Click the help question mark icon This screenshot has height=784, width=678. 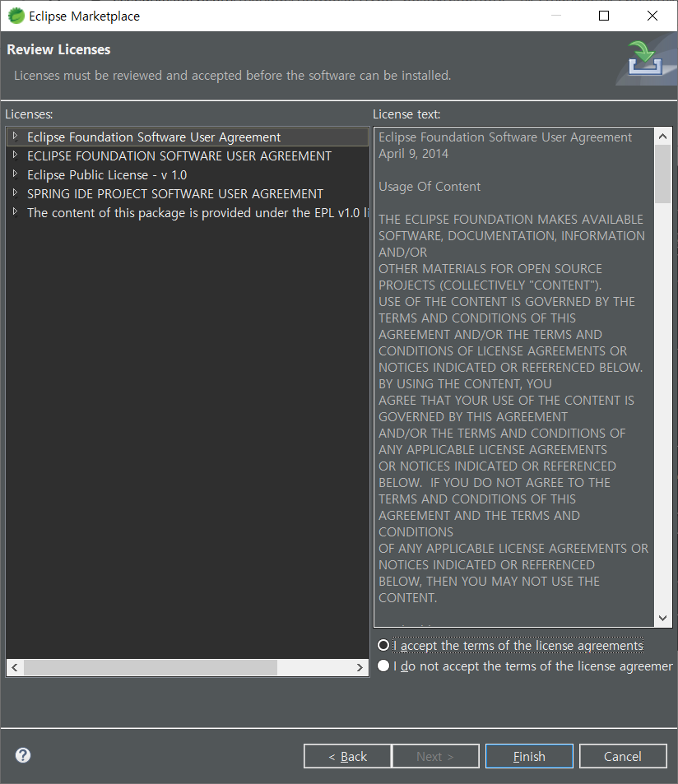pyautogui.click(x=23, y=755)
